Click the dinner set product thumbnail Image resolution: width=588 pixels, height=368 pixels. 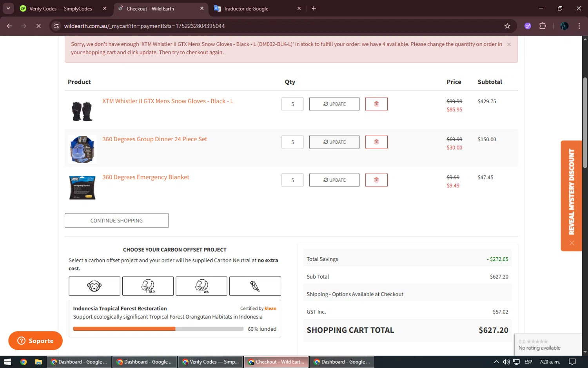click(x=82, y=149)
